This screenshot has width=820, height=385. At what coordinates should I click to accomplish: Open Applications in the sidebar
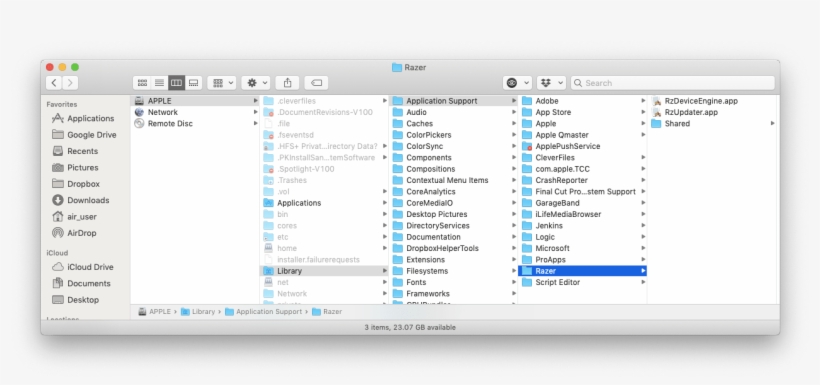click(x=83, y=118)
